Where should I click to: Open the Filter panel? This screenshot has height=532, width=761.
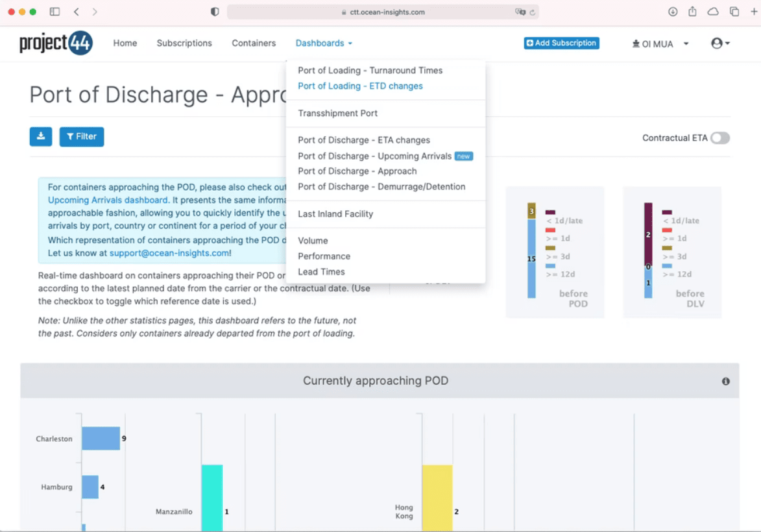point(81,137)
